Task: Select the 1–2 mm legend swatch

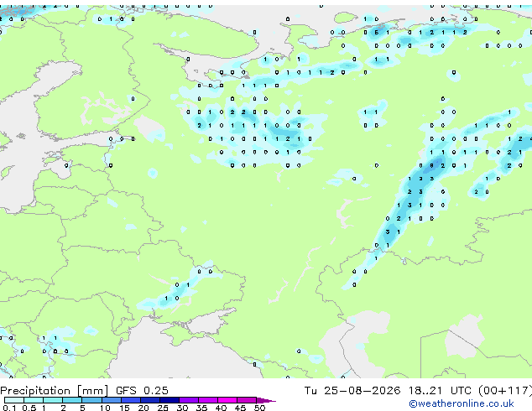Action: pyautogui.click(x=53, y=400)
